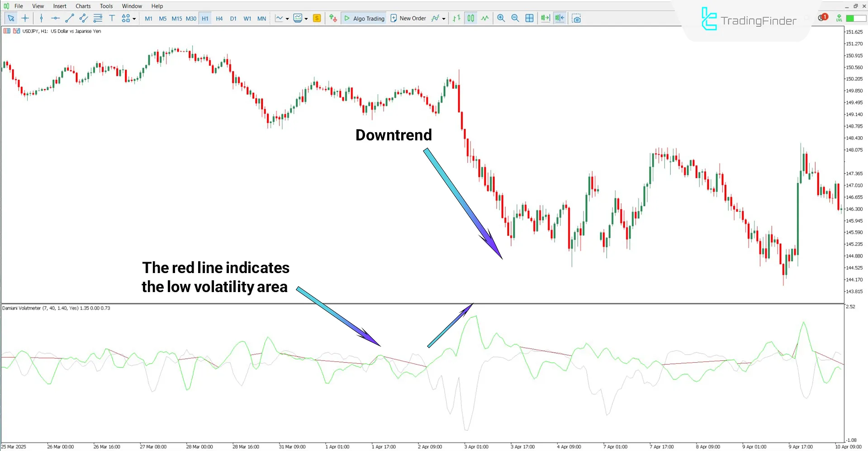Toggle chart shift from right edge
This screenshot has height=451, width=868.
coord(559,18)
